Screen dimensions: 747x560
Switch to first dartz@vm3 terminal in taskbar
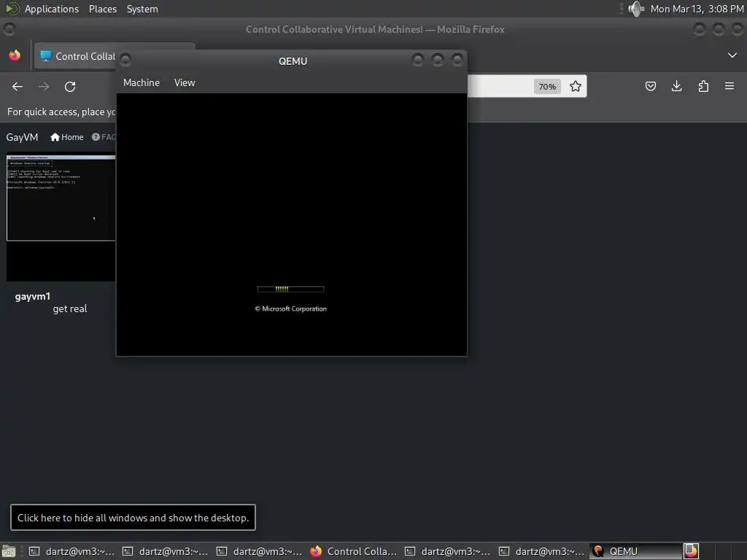coord(72,551)
